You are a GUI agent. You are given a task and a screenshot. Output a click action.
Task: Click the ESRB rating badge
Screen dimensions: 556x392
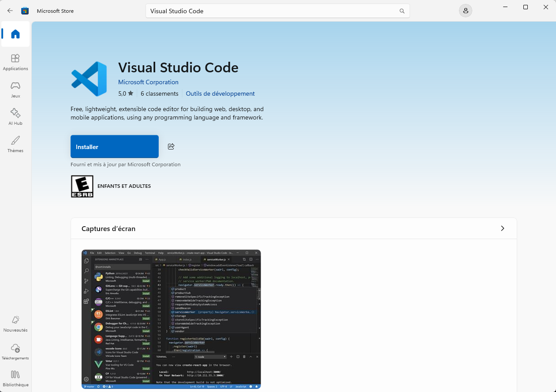[x=82, y=186]
